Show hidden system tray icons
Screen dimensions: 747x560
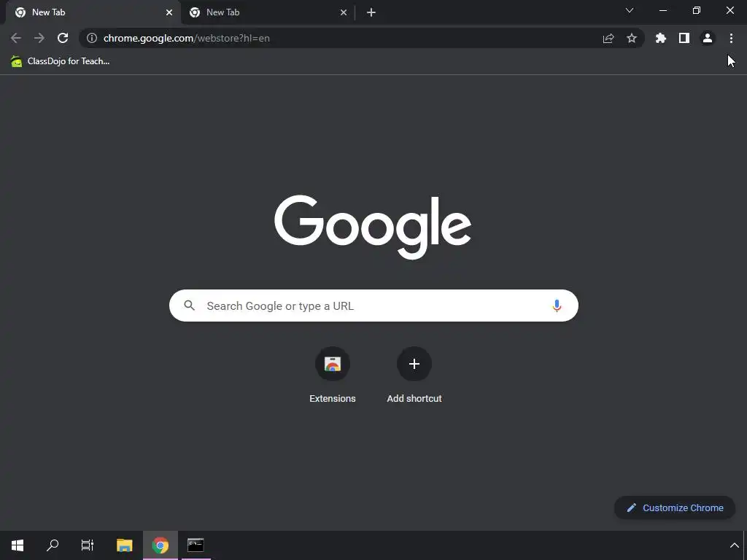[x=734, y=545]
